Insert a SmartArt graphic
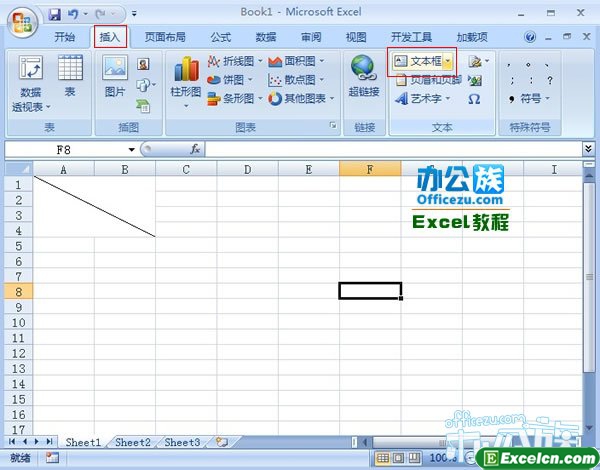 pyautogui.click(x=143, y=106)
